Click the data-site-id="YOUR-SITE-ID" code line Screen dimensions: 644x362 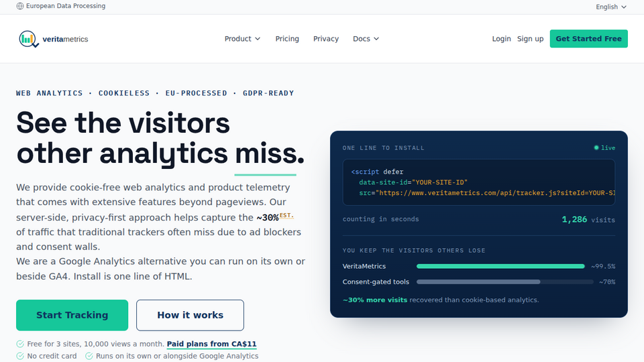pos(413,182)
